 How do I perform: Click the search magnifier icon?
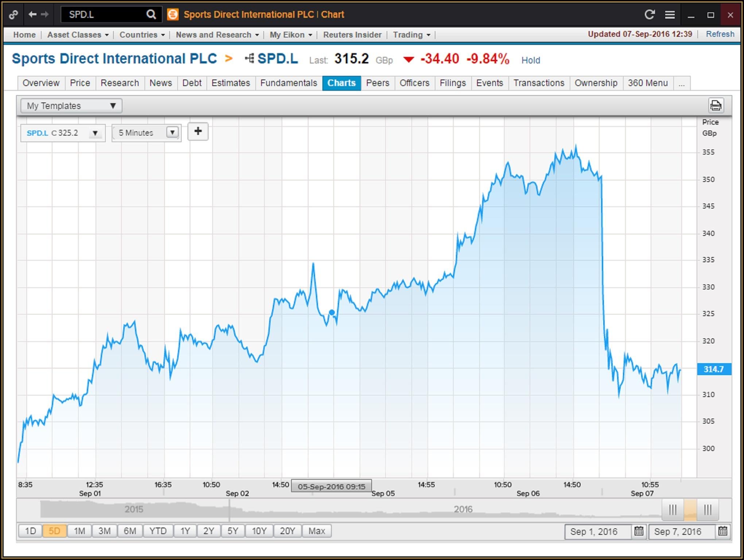coord(151,15)
